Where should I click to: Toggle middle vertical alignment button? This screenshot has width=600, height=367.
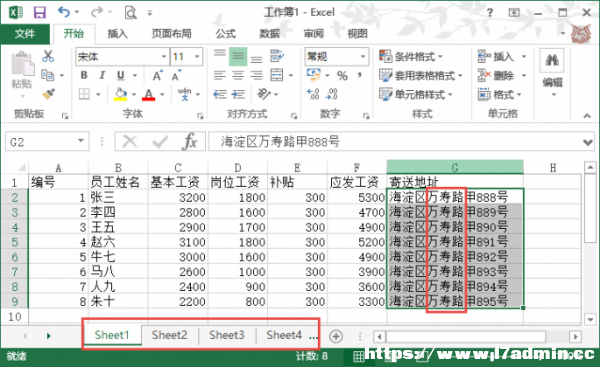[238, 57]
